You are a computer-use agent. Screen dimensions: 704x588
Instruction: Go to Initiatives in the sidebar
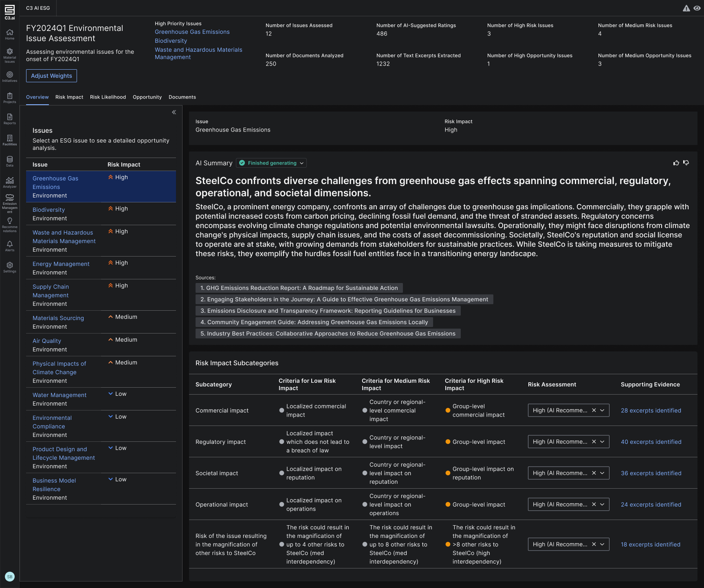(x=10, y=77)
